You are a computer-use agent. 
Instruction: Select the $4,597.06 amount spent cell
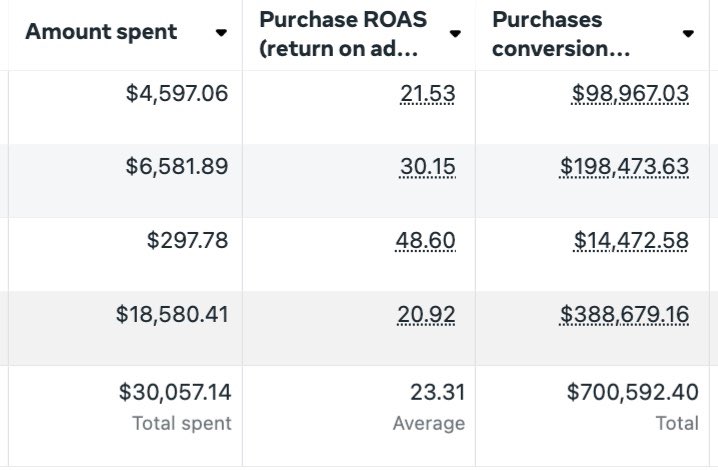(177, 94)
